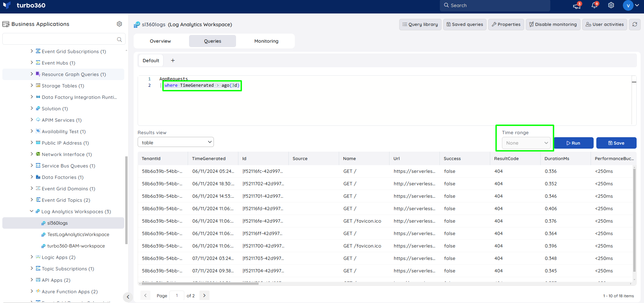Image resolution: width=644 pixels, height=303 pixels.
Task: Select the Default query tab
Action: tap(151, 61)
